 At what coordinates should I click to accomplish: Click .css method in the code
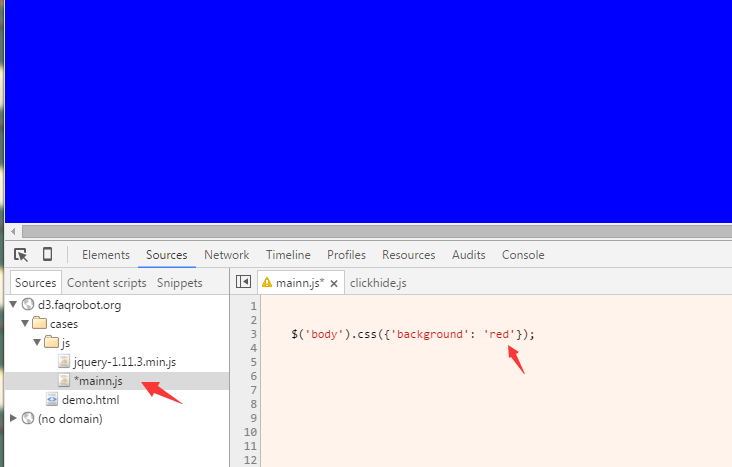tap(363, 334)
